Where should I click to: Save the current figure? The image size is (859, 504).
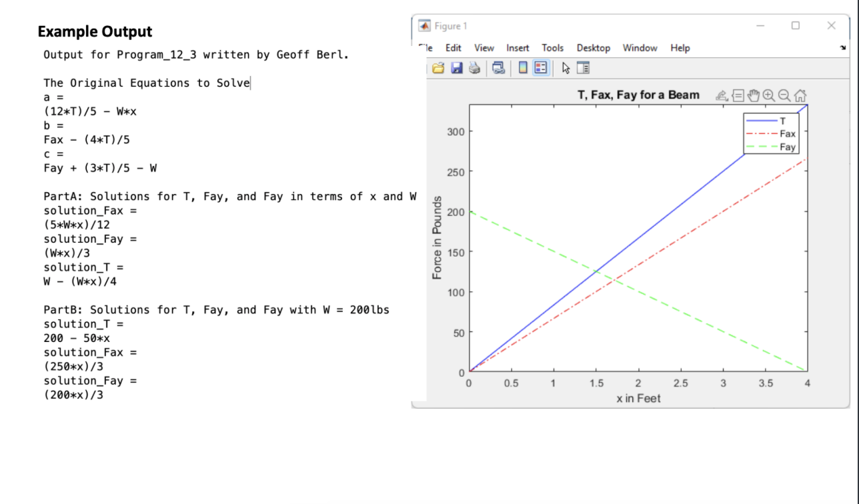[458, 67]
